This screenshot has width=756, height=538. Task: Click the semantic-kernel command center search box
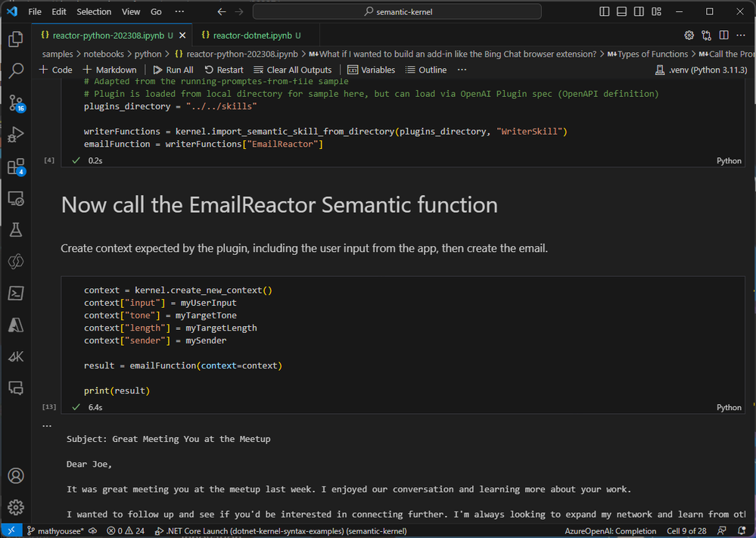click(397, 11)
